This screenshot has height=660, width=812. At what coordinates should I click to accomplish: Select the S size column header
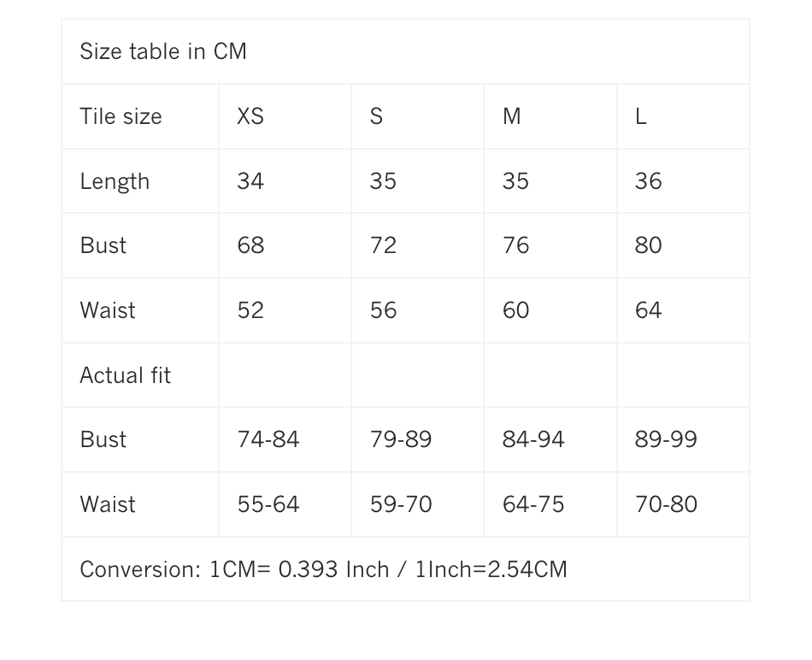click(x=376, y=116)
